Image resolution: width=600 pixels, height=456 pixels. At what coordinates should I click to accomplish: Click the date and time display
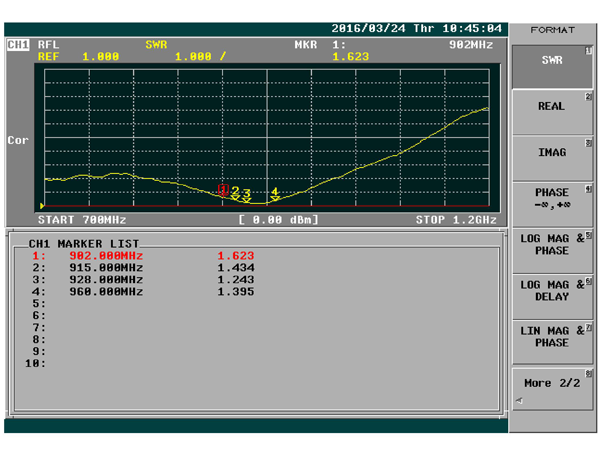coord(416,28)
